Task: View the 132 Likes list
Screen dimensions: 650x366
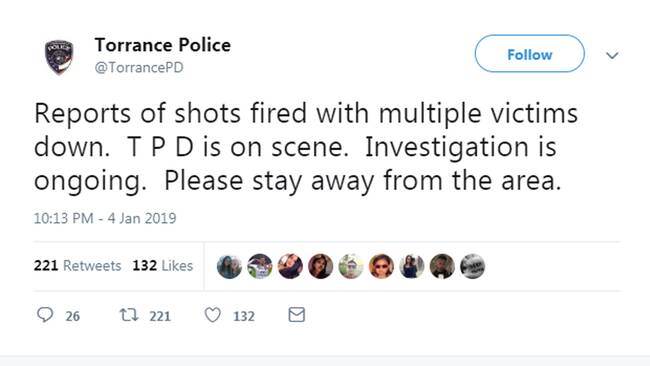Action: pos(162,265)
